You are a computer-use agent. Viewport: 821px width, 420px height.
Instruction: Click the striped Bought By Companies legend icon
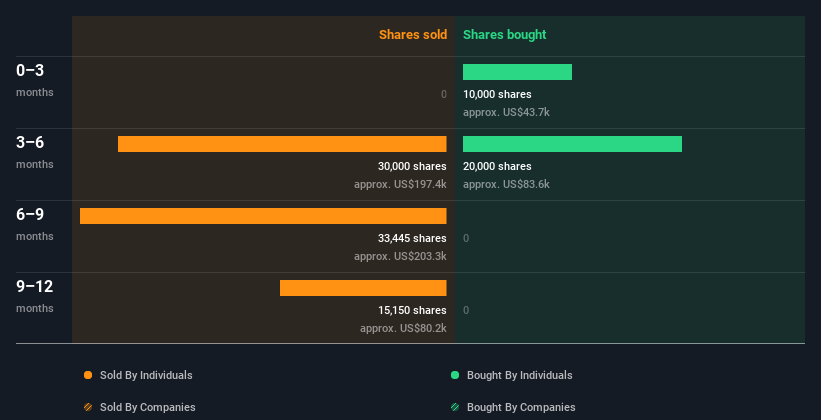tap(455, 407)
